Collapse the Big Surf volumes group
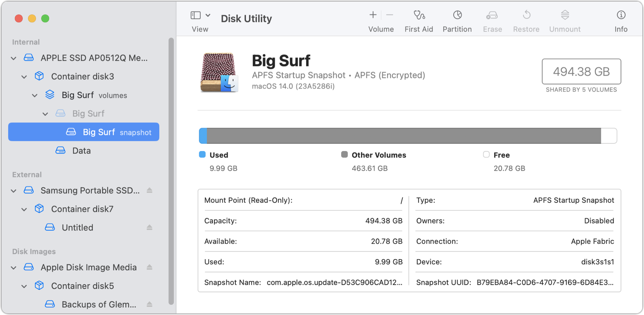 [x=35, y=95]
